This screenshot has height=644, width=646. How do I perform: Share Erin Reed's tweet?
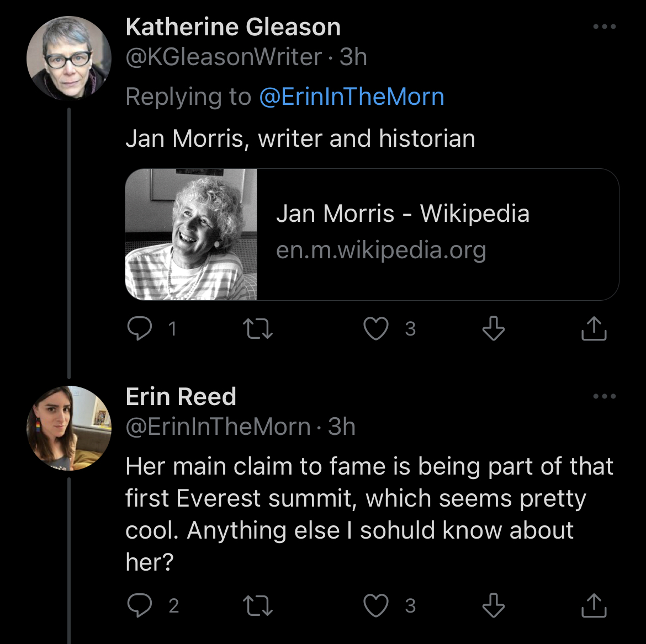click(594, 606)
